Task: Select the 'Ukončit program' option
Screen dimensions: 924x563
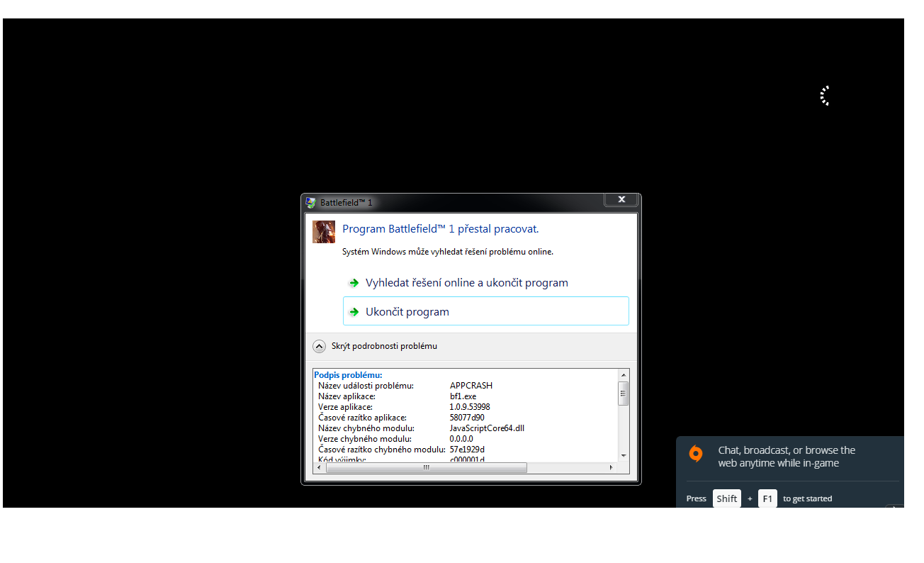Action: coord(485,311)
